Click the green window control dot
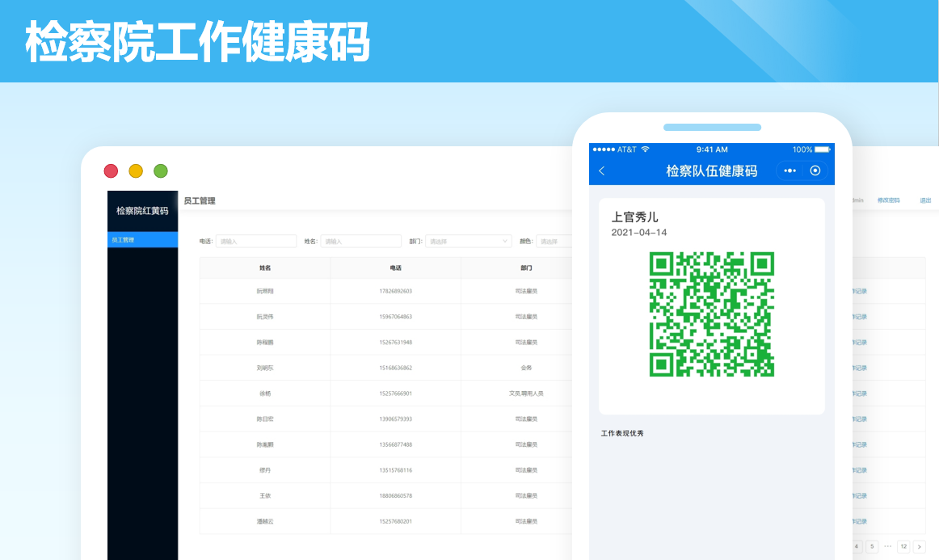This screenshot has width=939, height=560. 161,171
